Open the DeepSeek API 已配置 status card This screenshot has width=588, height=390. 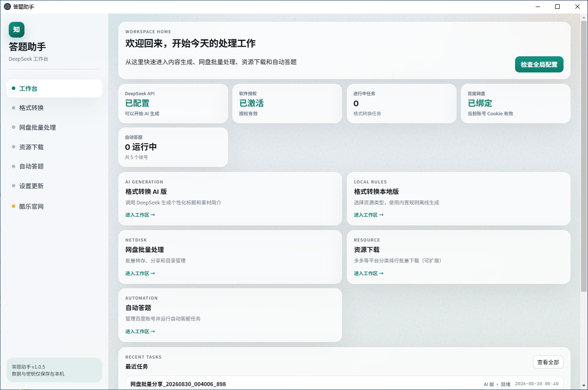pos(173,104)
